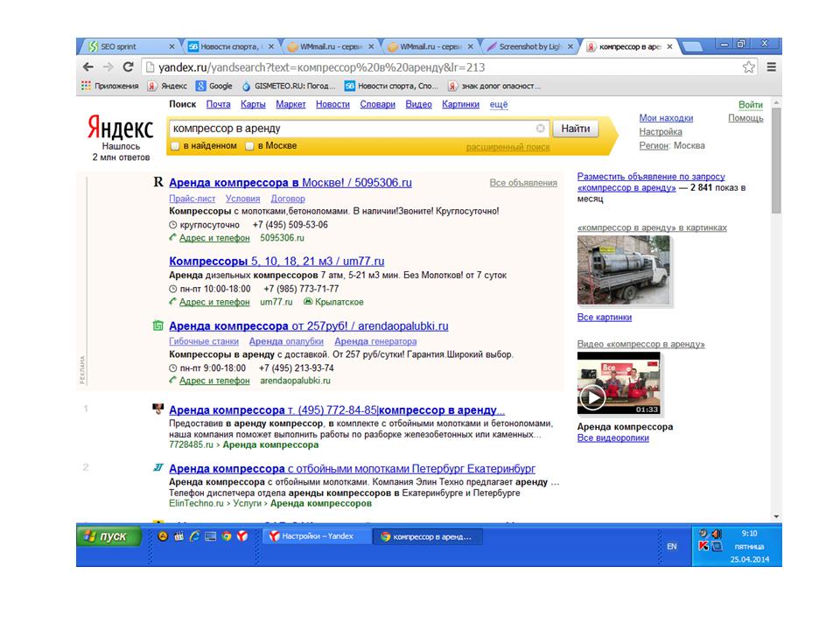Click the page vertical scrollbar thumb
The image size is (840, 630).
(776, 161)
